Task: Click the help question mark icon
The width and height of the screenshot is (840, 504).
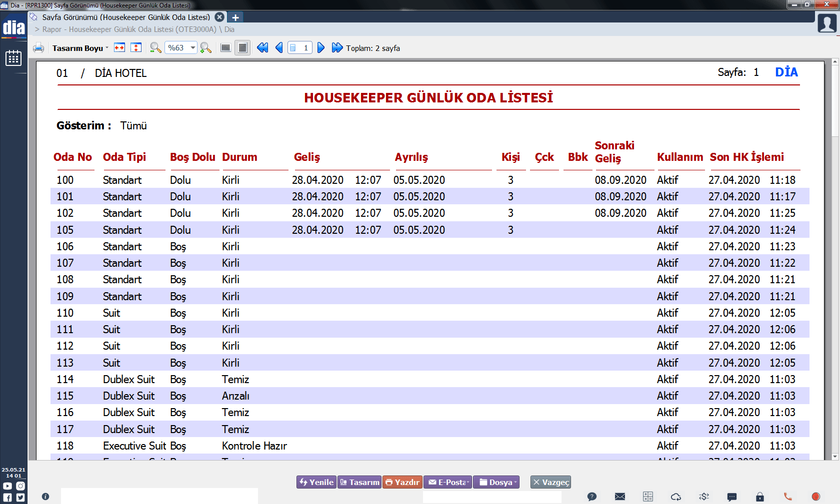Action: (x=592, y=497)
